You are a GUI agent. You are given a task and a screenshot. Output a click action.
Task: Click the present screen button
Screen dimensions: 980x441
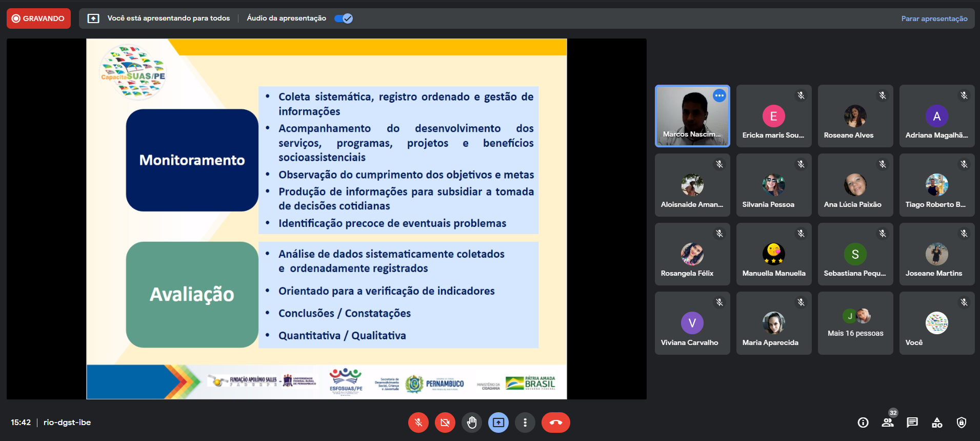point(498,423)
